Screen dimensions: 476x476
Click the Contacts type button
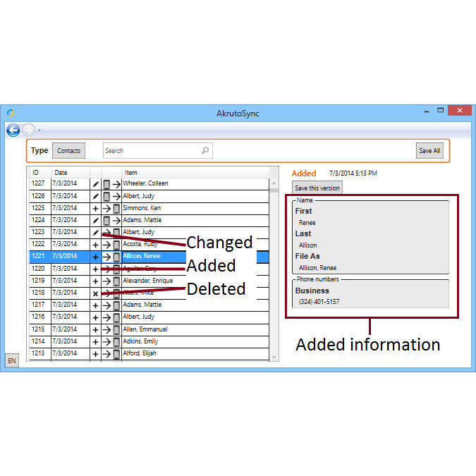point(68,151)
